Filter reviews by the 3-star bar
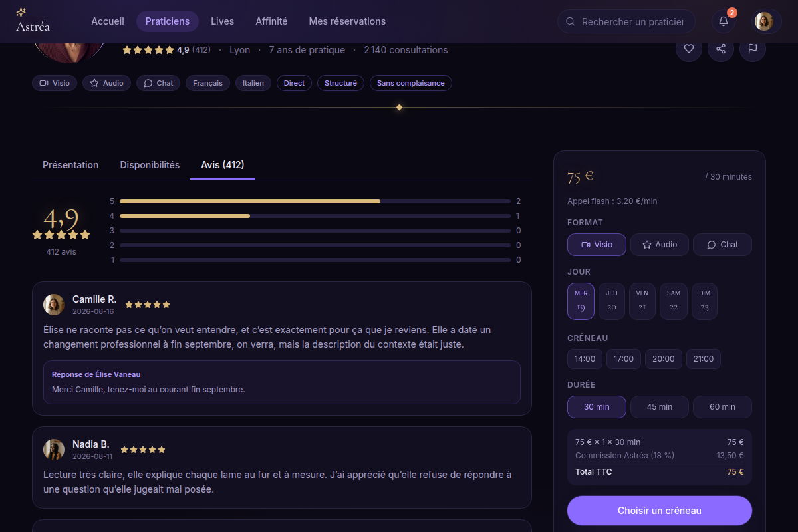The width and height of the screenshot is (798, 532). (x=315, y=231)
